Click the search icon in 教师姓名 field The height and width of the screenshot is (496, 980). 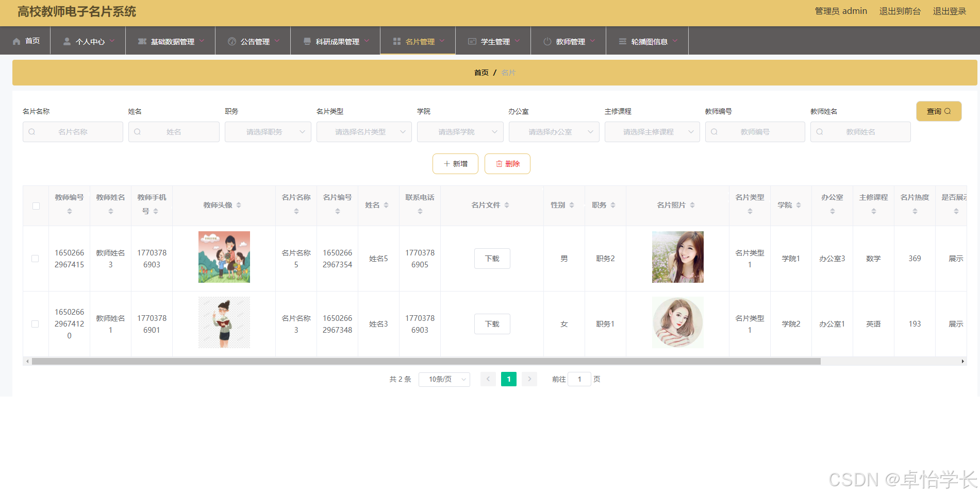coord(820,132)
